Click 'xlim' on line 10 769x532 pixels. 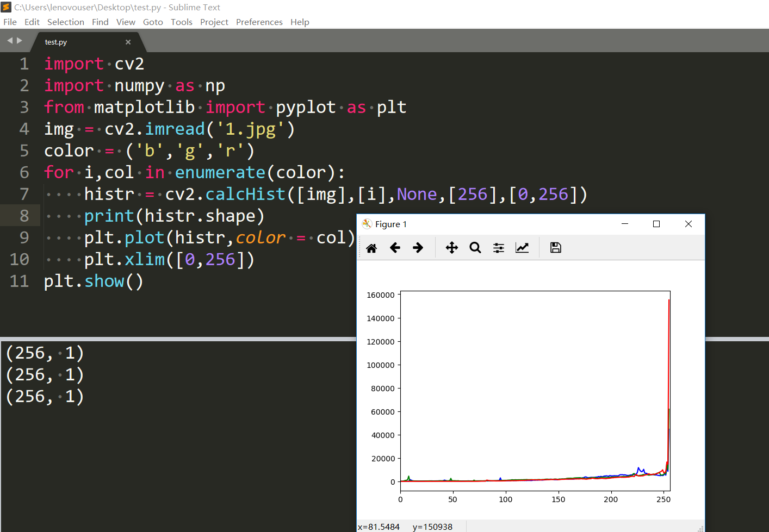coord(145,260)
